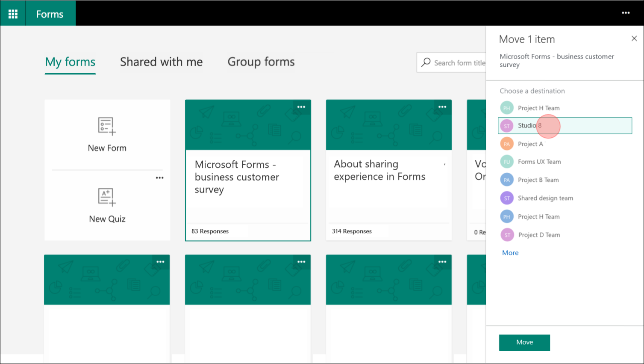Switch to the Shared with me tab
The width and height of the screenshot is (644, 364).
161,62
